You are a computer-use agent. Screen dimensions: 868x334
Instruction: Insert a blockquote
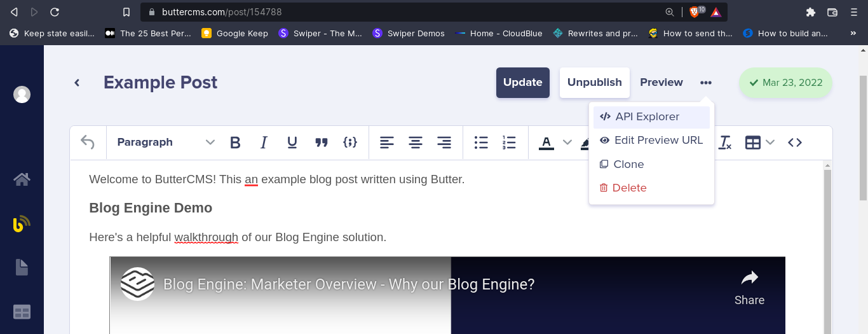click(322, 143)
